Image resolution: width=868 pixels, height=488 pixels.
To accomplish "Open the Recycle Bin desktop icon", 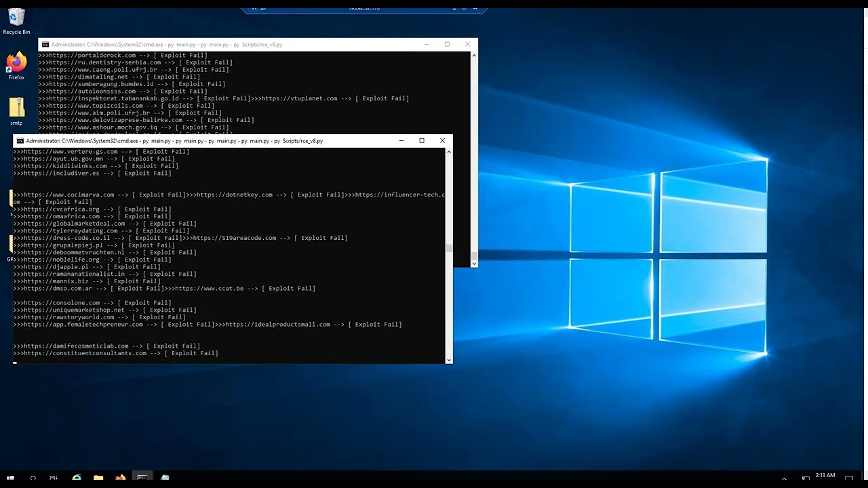I will click(x=16, y=21).
